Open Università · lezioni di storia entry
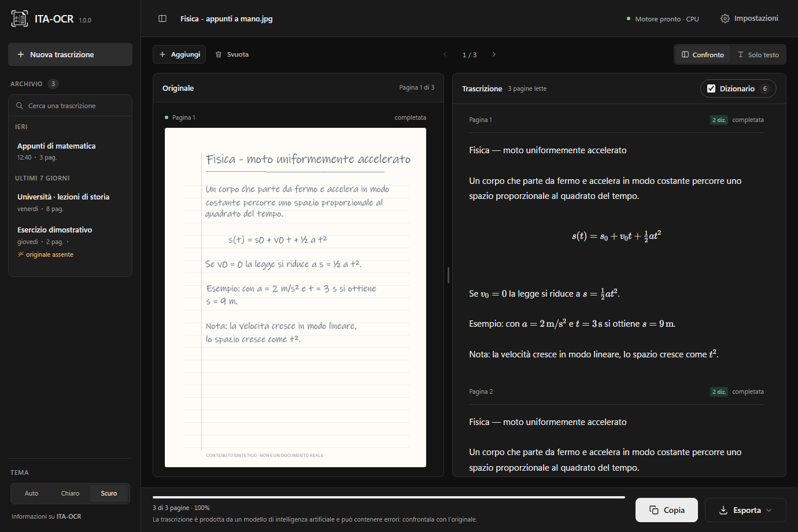The width and height of the screenshot is (798, 532). pyautogui.click(x=70, y=202)
